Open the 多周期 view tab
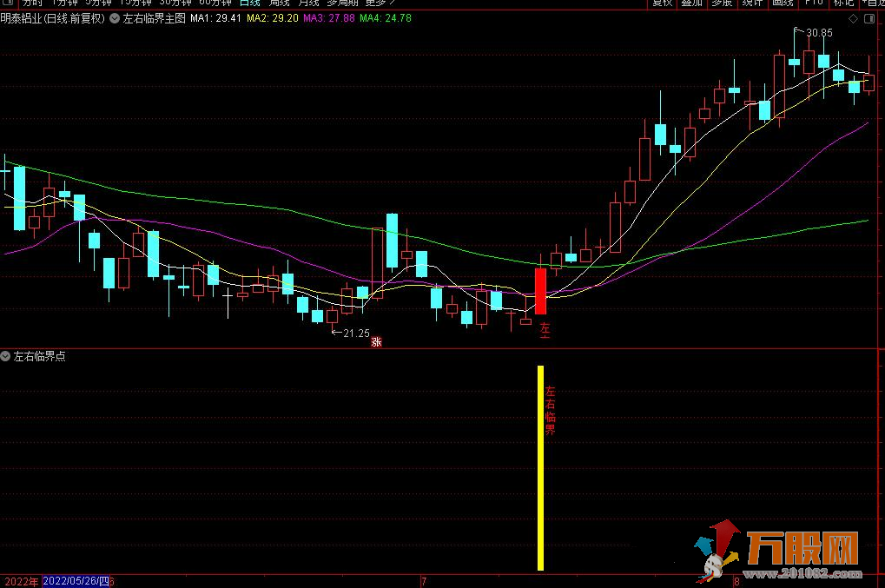This screenshot has width=885, height=588. [342, 3]
